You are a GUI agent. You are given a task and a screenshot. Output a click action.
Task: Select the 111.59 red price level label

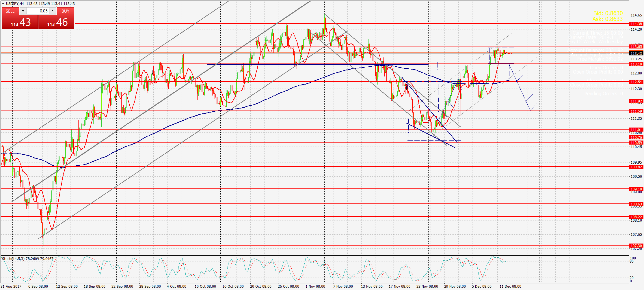pyautogui.click(x=636, y=111)
